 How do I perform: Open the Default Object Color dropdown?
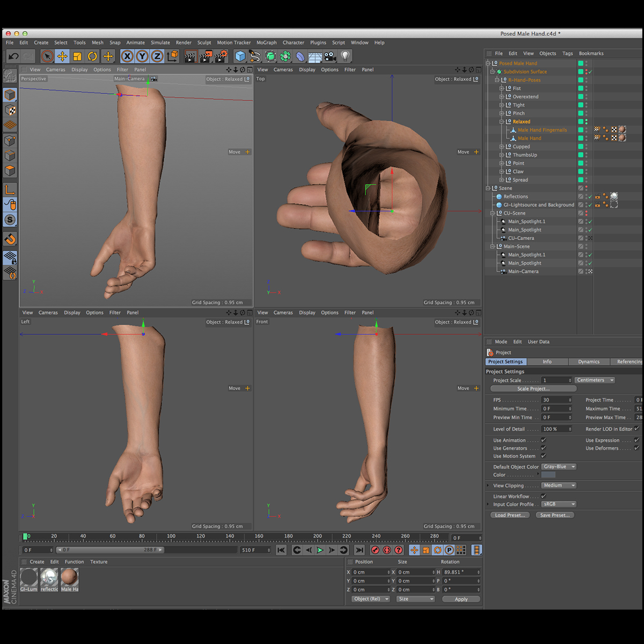point(559,466)
